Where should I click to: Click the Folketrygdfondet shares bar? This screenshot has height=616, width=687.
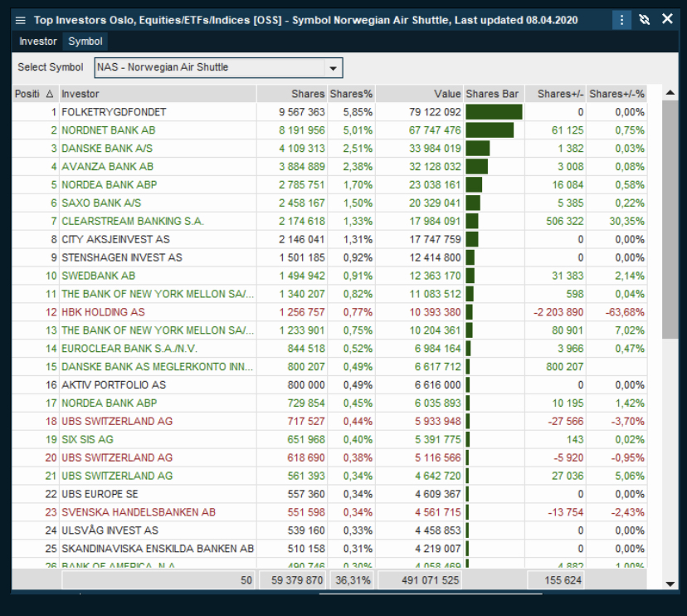pos(494,112)
